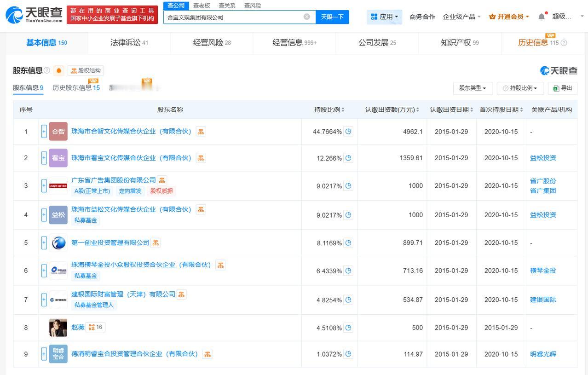Click the help question mark next to 股东信息
The height and width of the screenshot is (375, 588).
point(47,70)
